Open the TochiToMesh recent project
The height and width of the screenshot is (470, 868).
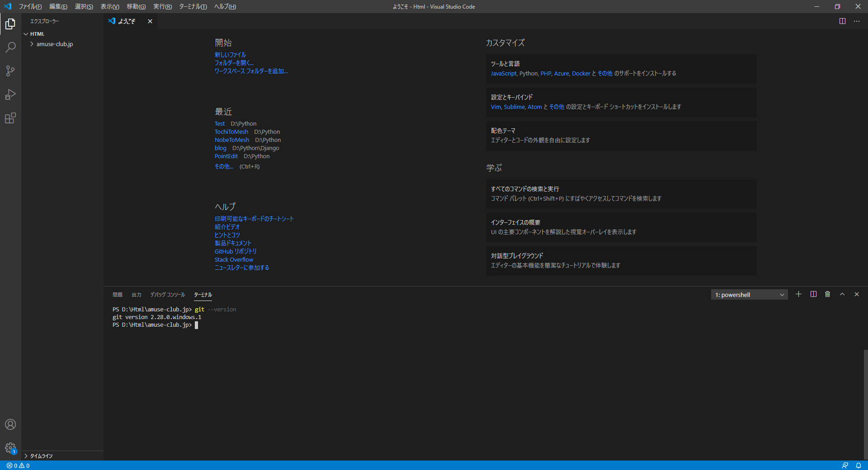click(231, 132)
